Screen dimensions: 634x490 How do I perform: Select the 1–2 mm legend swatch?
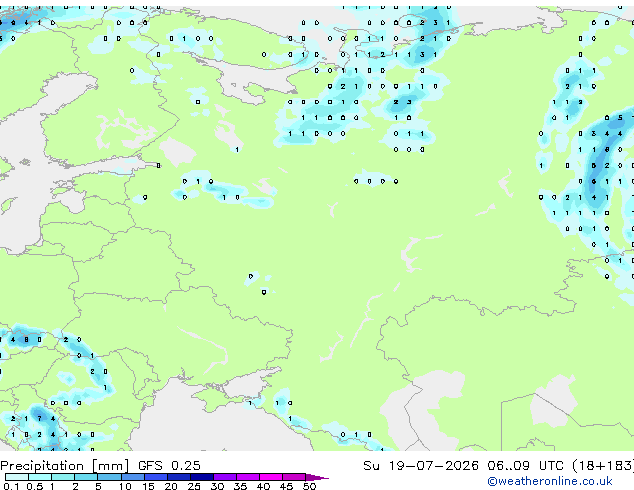coord(63,477)
